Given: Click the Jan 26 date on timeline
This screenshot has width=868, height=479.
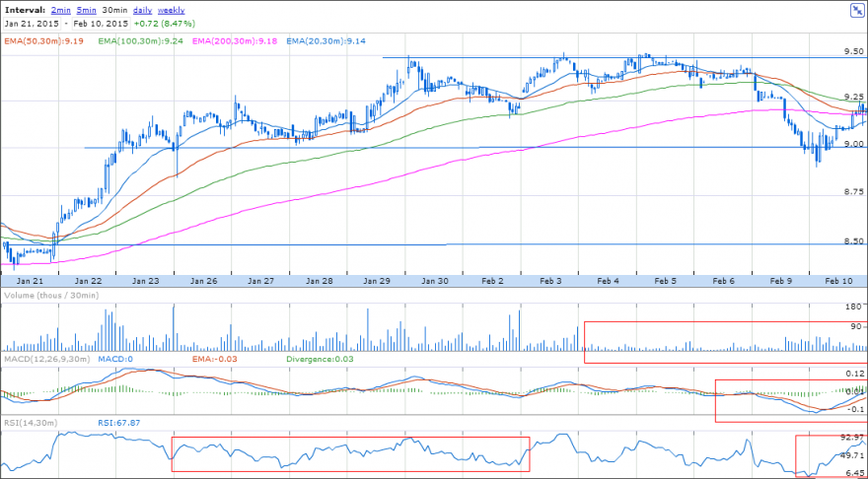Looking at the screenshot, I should click(203, 281).
